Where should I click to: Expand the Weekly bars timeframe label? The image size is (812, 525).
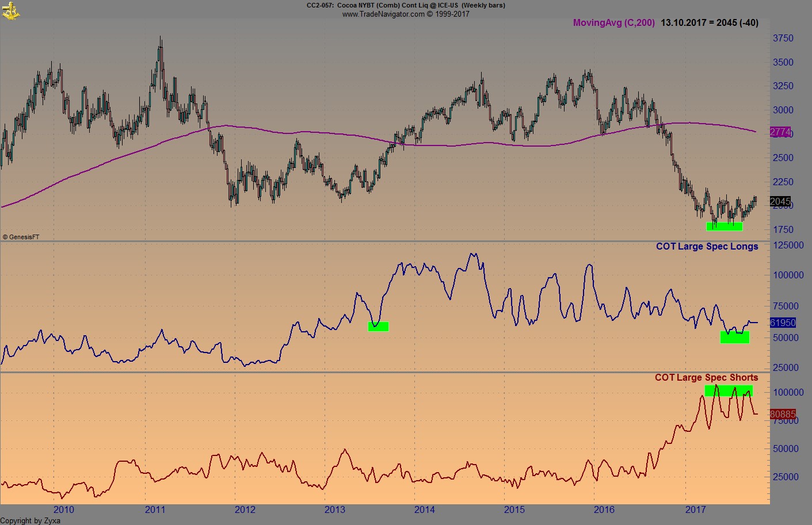click(x=485, y=5)
